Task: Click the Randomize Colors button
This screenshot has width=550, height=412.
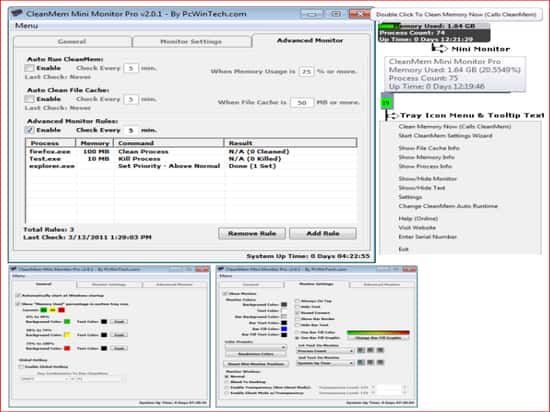Action: pyautogui.click(x=256, y=354)
